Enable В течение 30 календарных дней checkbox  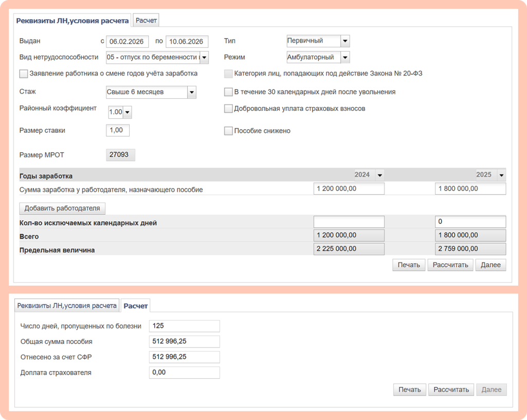coord(229,92)
